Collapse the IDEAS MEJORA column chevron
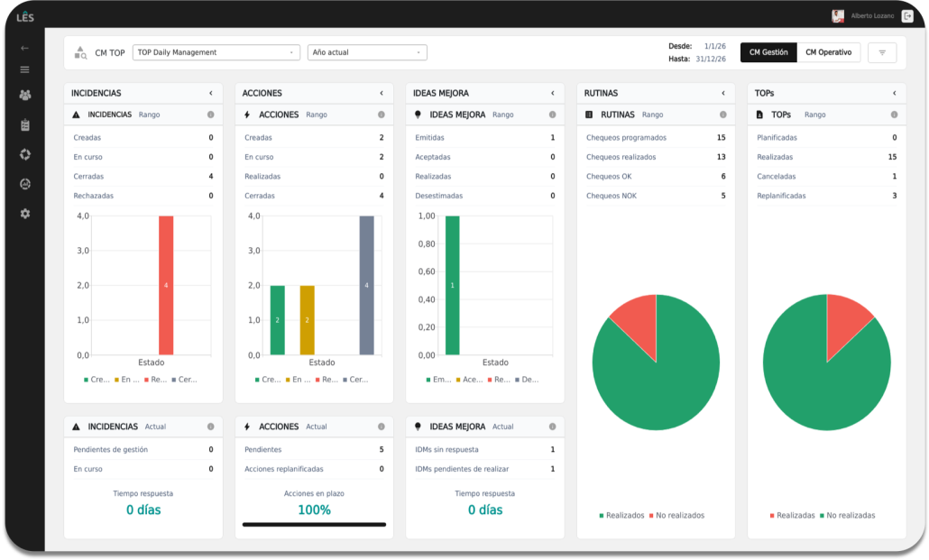 [x=552, y=93]
